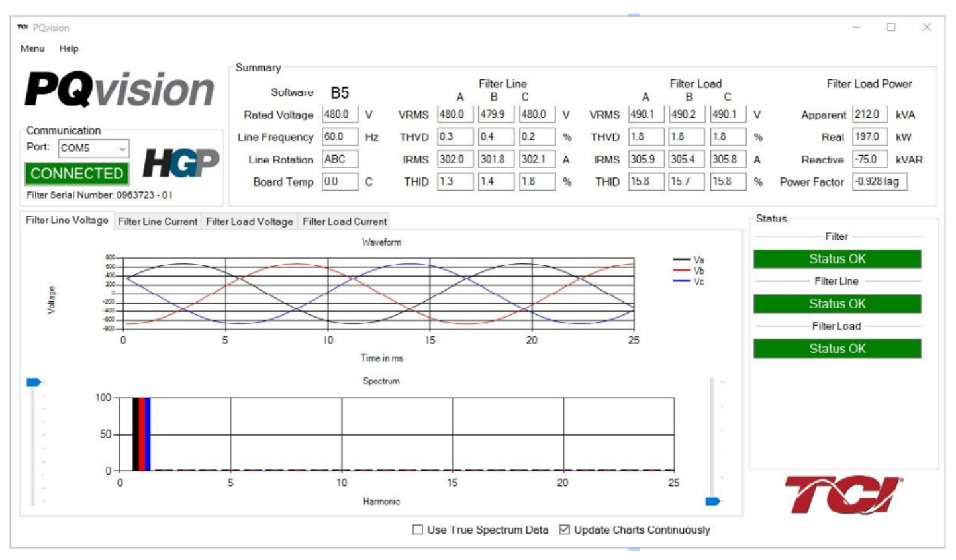
Task: Click the fundamental harmonic bars in Spectrum
Action: (142, 434)
